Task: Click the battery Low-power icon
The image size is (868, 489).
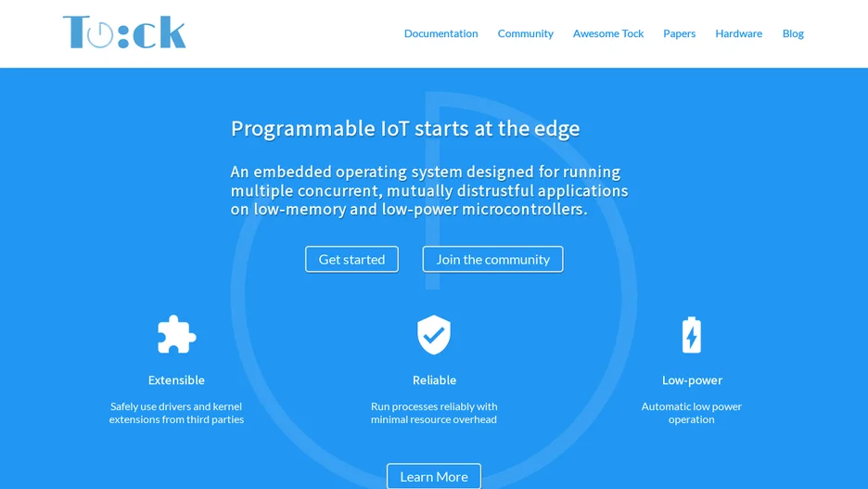Action: coord(692,334)
